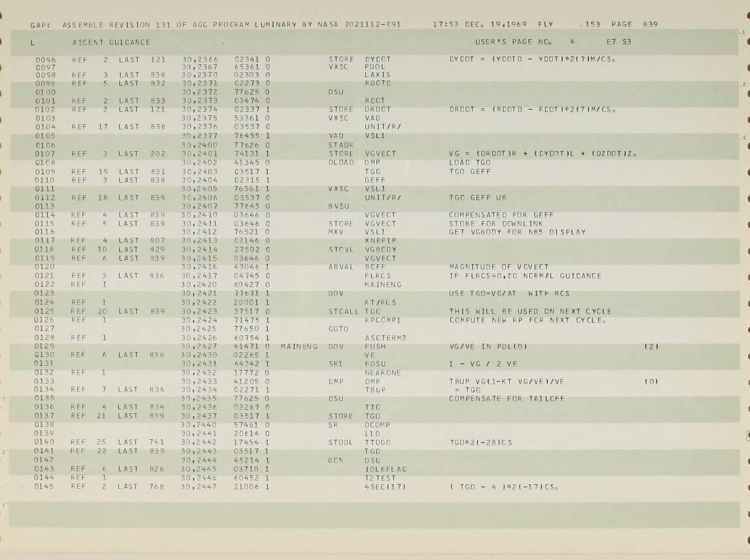Click the 'RPCOMP1' operand

coord(383,320)
